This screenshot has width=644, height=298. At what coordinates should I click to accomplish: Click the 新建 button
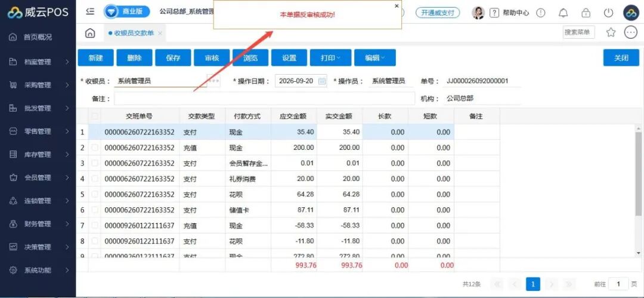tap(95, 58)
